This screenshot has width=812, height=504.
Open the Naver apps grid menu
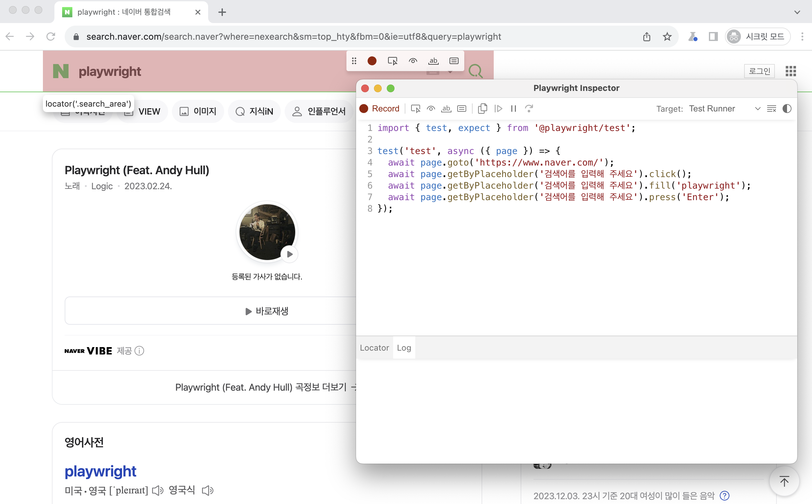[791, 71]
